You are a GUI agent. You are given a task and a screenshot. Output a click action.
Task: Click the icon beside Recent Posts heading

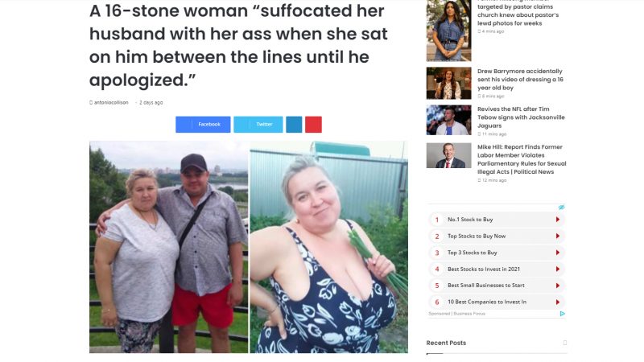pos(565,343)
